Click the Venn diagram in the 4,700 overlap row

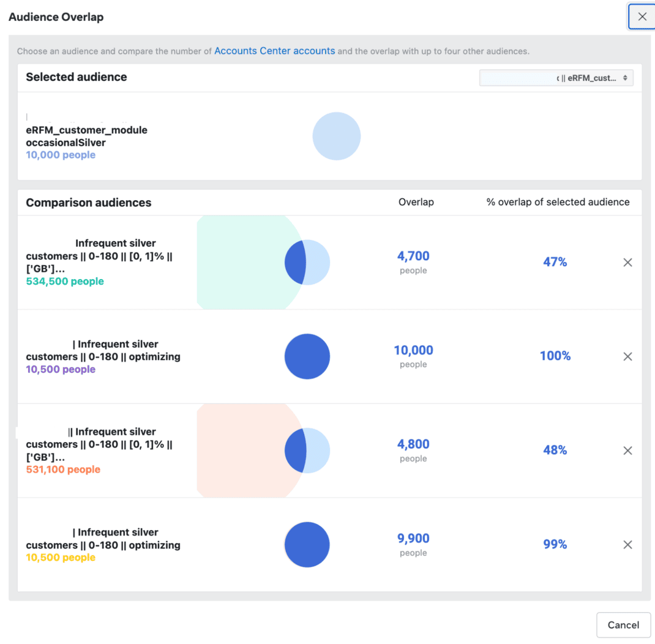(x=264, y=262)
